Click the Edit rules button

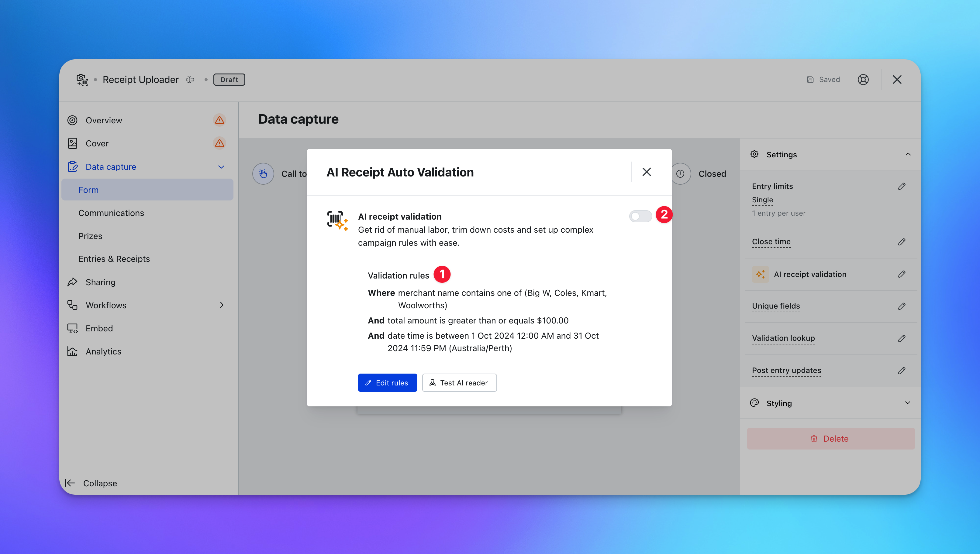[387, 383]
